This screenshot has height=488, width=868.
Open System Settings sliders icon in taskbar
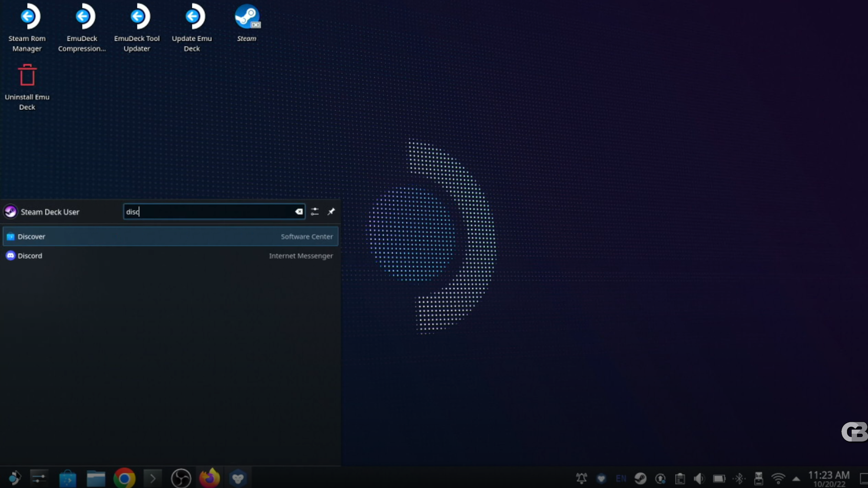[39, 478]
